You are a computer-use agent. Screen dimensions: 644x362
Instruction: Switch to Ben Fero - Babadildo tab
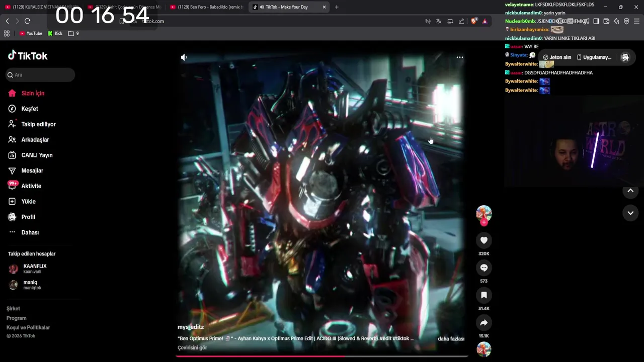(x=206, y=7)
